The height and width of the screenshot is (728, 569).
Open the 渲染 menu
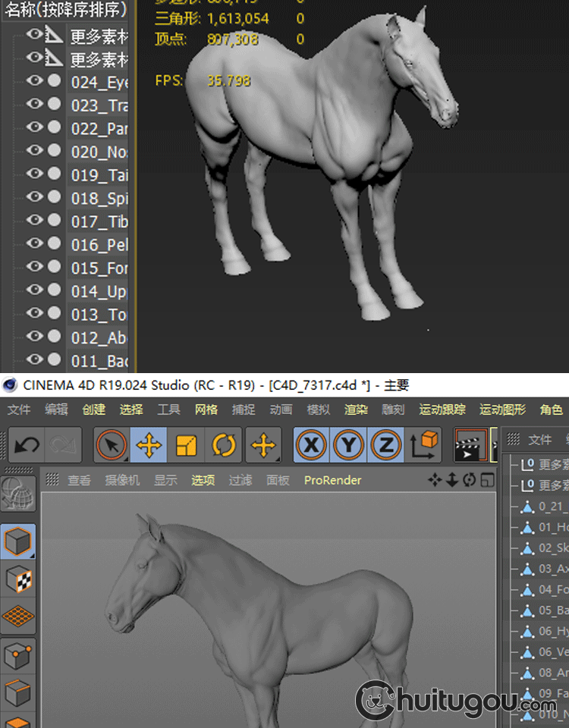click(356, 409)
